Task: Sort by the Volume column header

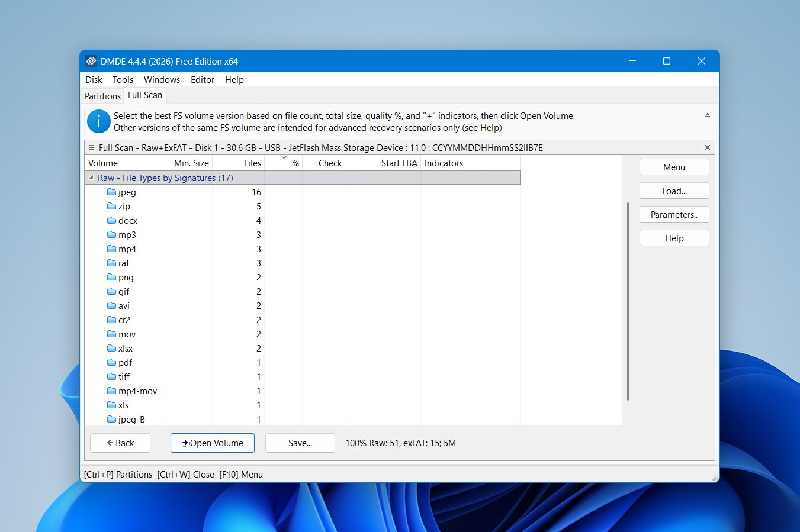Action: [x=125, y=163]
